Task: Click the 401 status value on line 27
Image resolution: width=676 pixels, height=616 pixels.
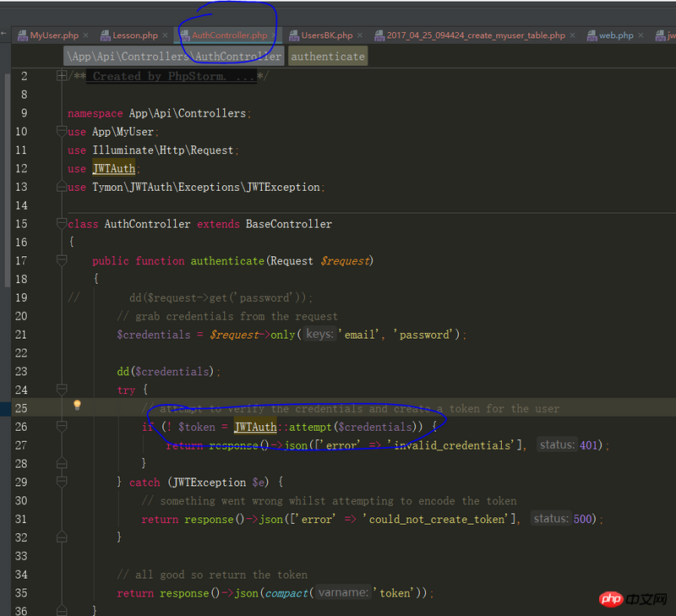Action: (588, 445)
